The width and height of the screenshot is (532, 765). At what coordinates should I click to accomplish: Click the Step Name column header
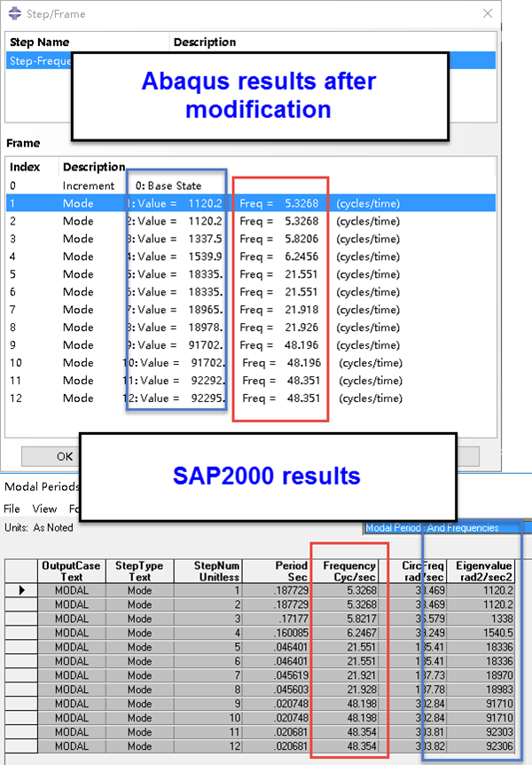click(40, 43)
